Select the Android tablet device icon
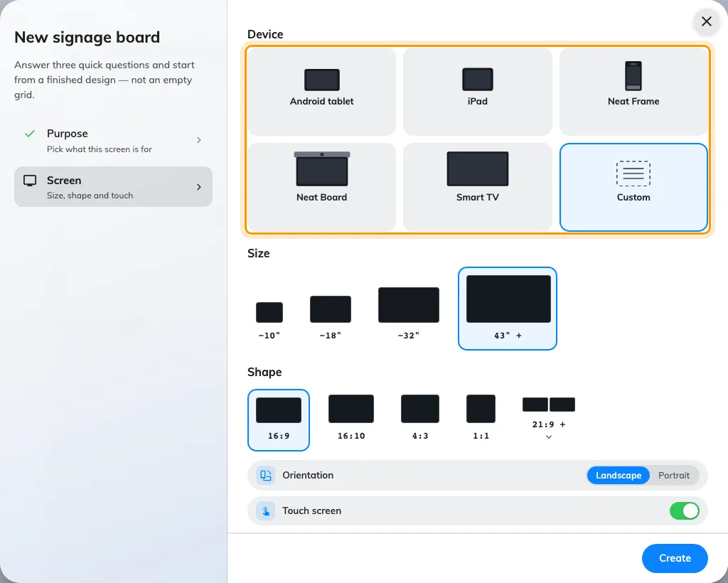728x583 pixels. [322, 80]
